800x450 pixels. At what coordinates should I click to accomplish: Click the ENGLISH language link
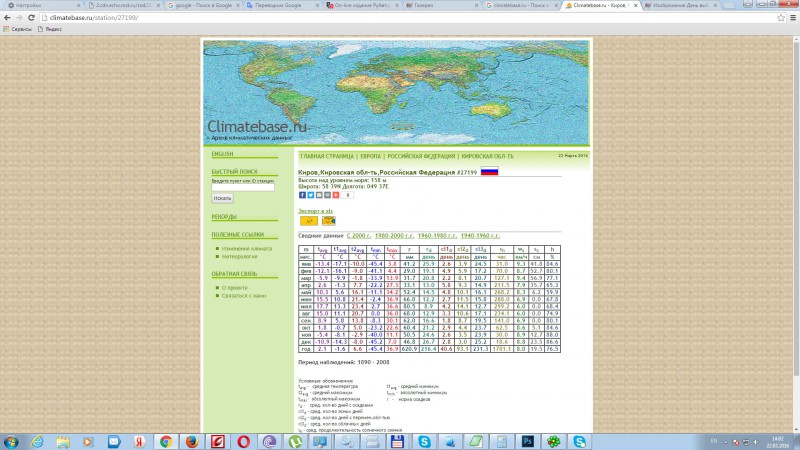222,154
